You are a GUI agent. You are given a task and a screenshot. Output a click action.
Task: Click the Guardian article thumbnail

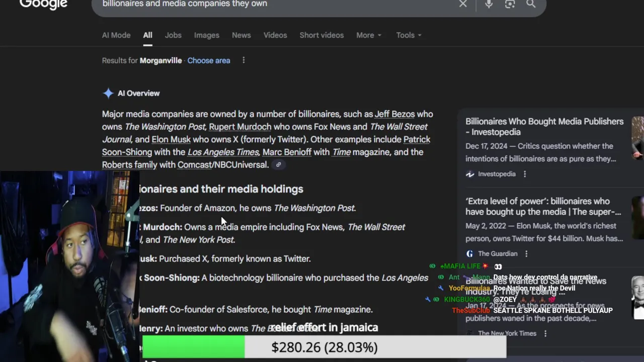(x=638, y=217)
